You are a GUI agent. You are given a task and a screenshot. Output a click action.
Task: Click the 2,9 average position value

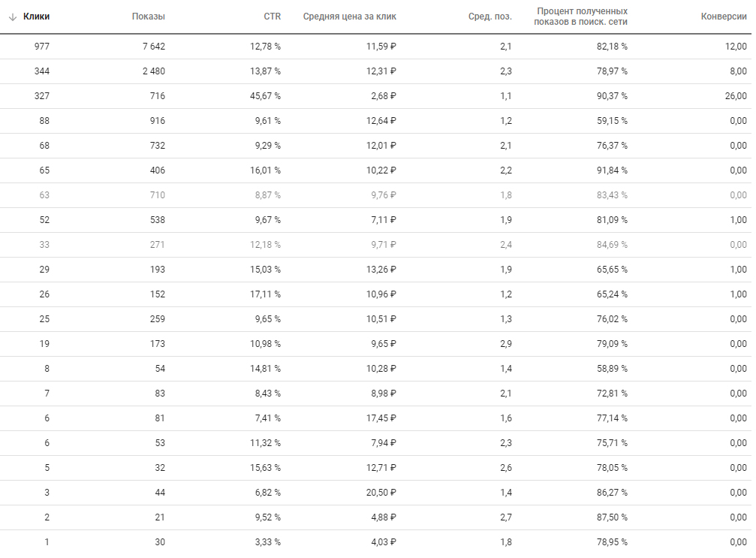(506, 344)
